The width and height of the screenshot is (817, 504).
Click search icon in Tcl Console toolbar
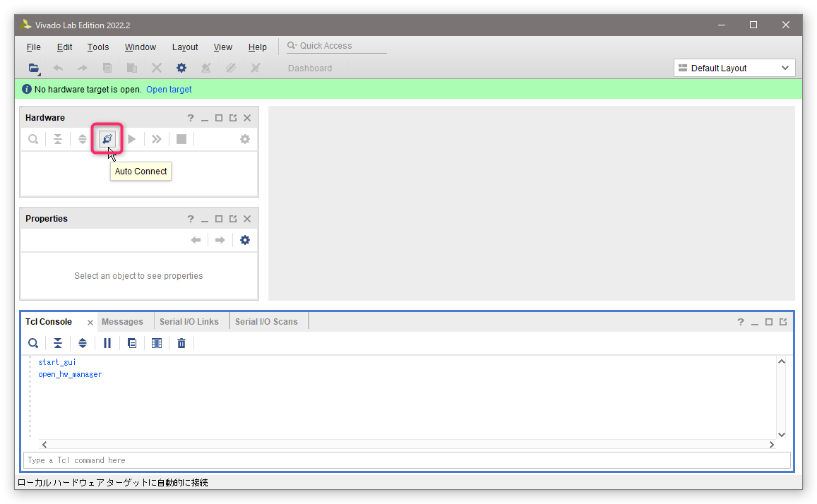pos(33,343)
